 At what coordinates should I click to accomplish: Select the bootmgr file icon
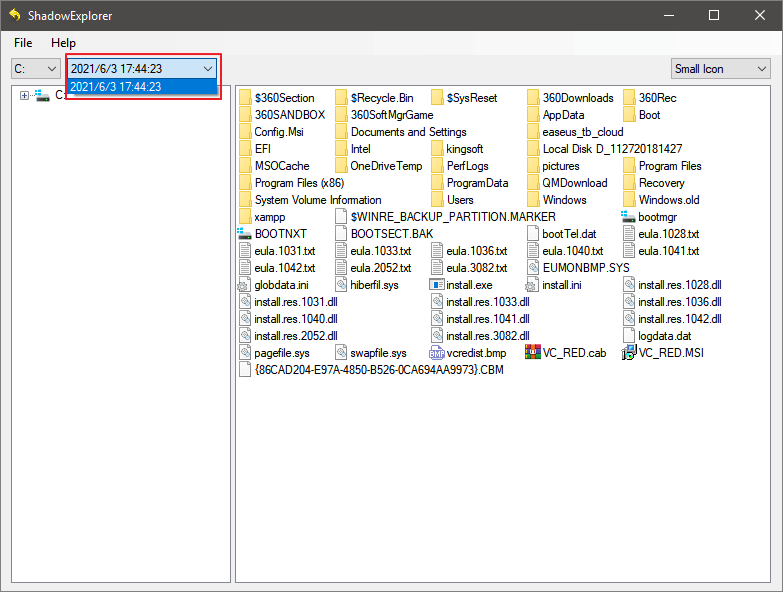tap(629, 217)
